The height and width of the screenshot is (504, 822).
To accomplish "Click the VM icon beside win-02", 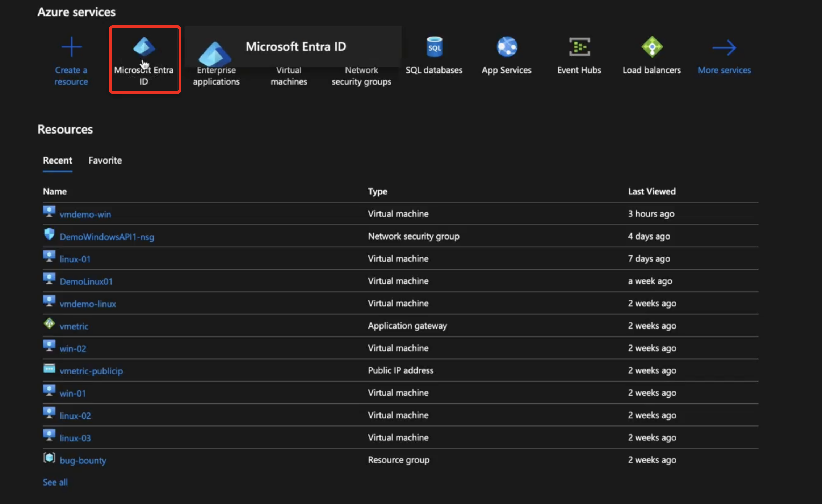I will pyautogui.click(x=49, y=346).
